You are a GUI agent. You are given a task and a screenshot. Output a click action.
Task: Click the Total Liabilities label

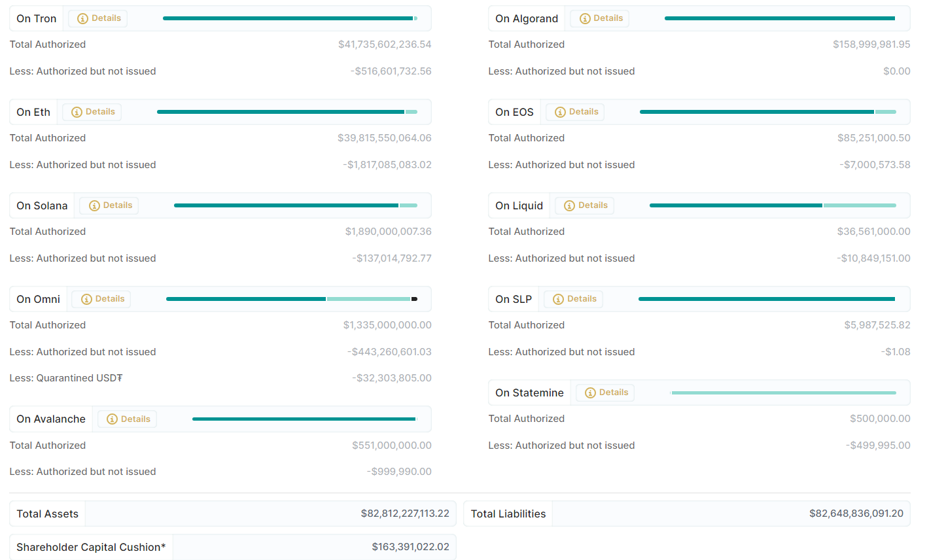[508, 514]
